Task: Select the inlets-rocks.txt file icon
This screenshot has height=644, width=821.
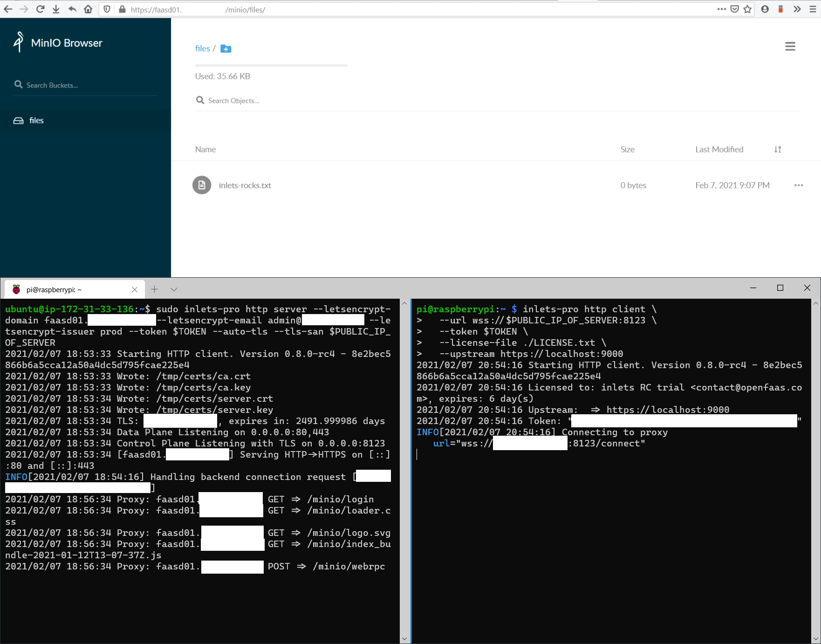Action: pos(202,185)
